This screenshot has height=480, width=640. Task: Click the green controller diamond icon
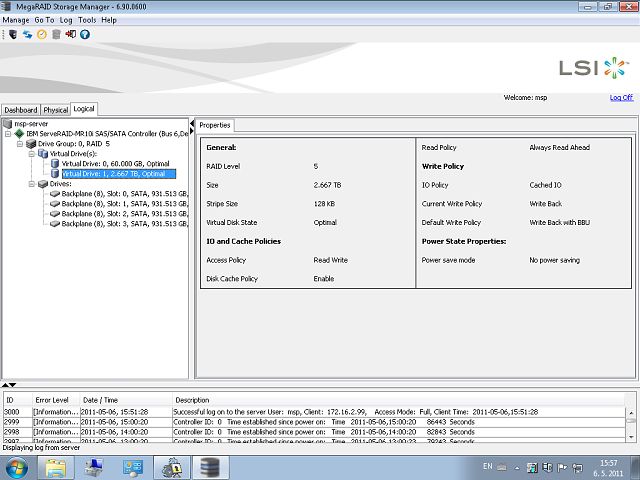(x=19, y=133)
